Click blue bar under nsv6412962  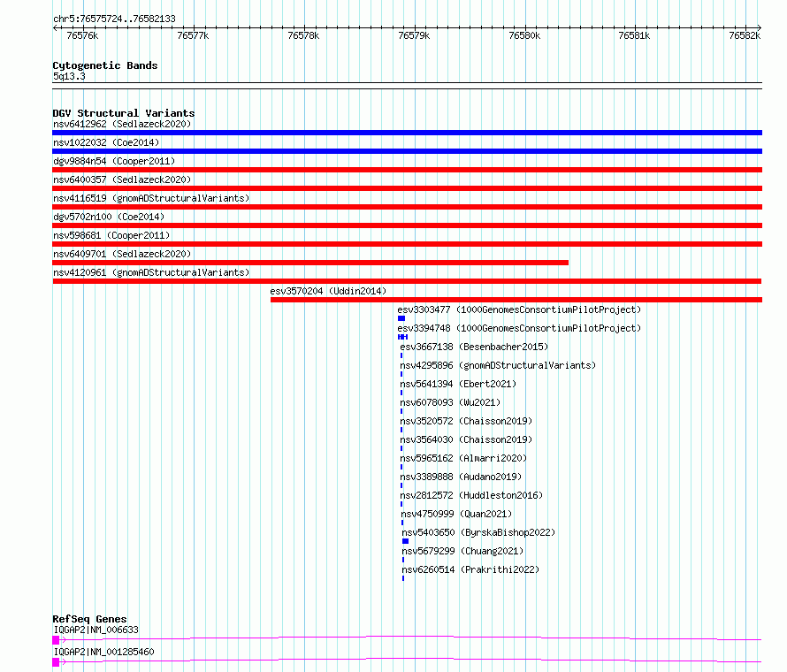tap(407, 133)
